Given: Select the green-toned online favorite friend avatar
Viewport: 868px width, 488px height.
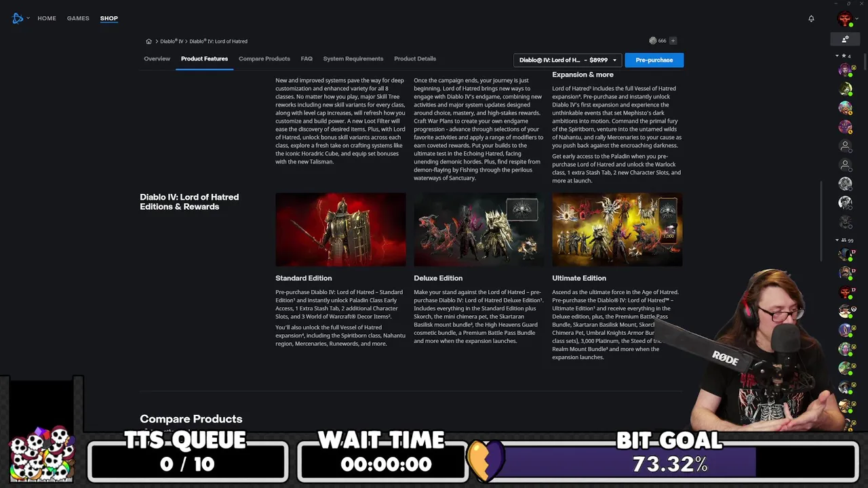Looking at the screenshot, I should tap(845, 89).
